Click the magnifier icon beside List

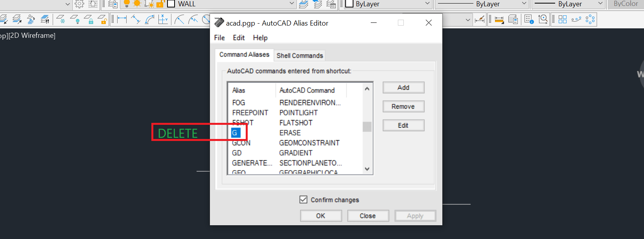[543, 19]
